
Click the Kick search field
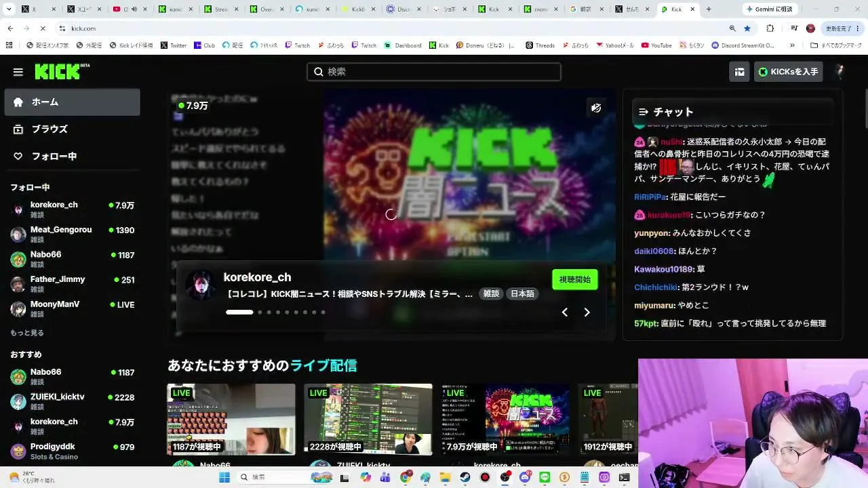point(434,72)
